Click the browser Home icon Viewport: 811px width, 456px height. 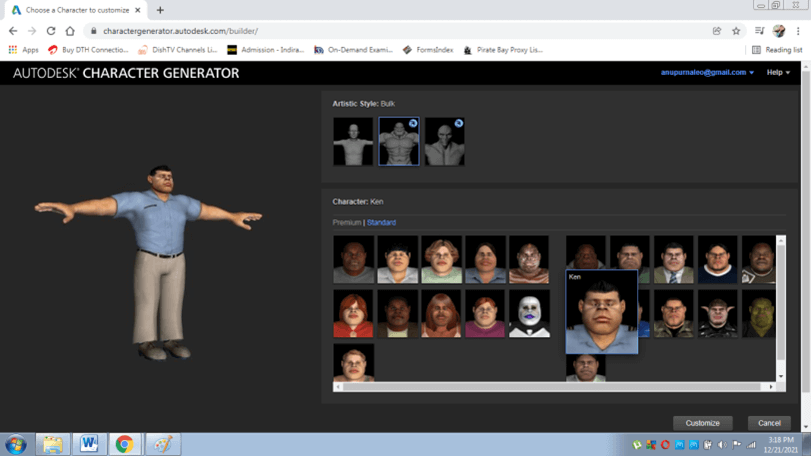70,31
